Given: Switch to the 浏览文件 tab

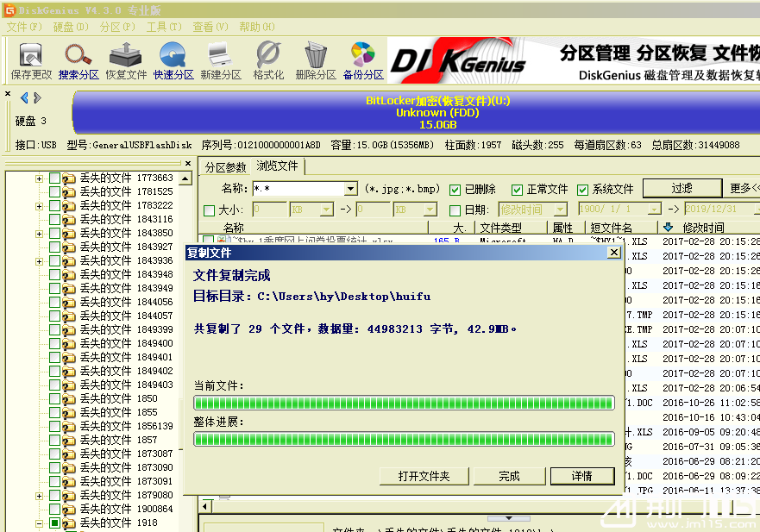Looking at the screenshot, I should click(x=277, y=166).
